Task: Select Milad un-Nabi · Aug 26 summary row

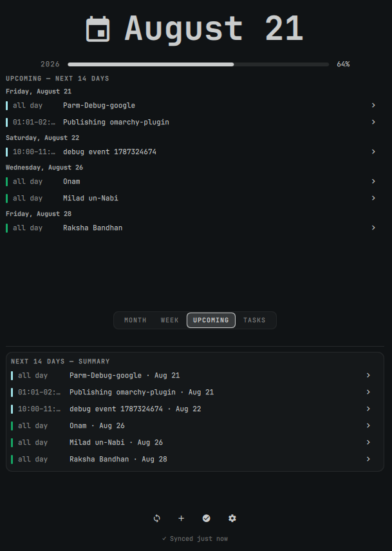Action: pos(192,443)
